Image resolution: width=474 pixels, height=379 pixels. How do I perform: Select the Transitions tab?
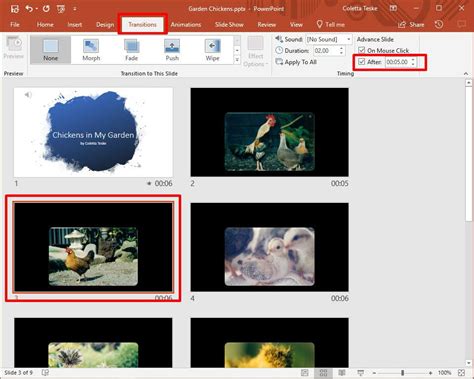tap(142, 24)
